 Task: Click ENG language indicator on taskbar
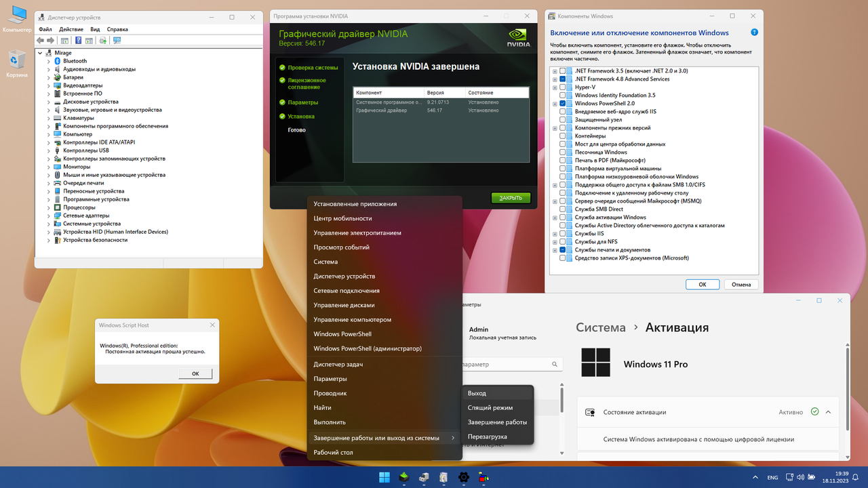pyautogui.click(x=772, y=477)
